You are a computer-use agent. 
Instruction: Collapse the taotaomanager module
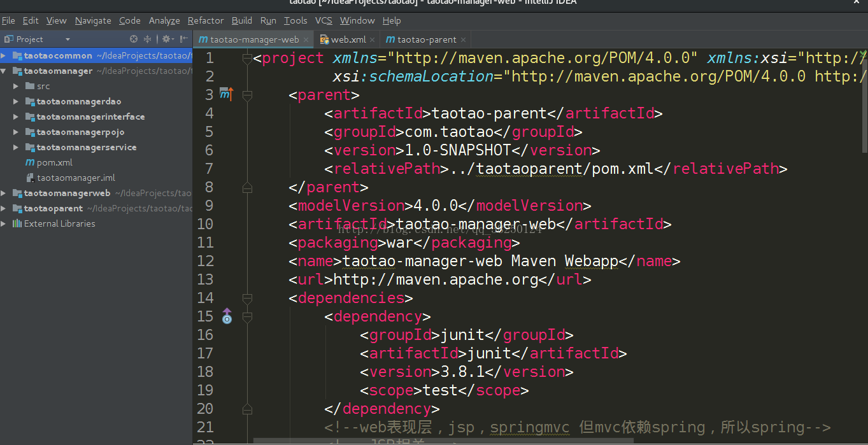pos(4,71)
